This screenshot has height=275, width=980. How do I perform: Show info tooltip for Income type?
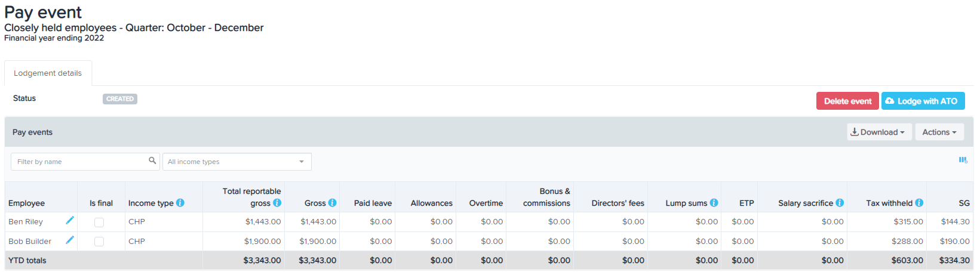coord(180,203)
